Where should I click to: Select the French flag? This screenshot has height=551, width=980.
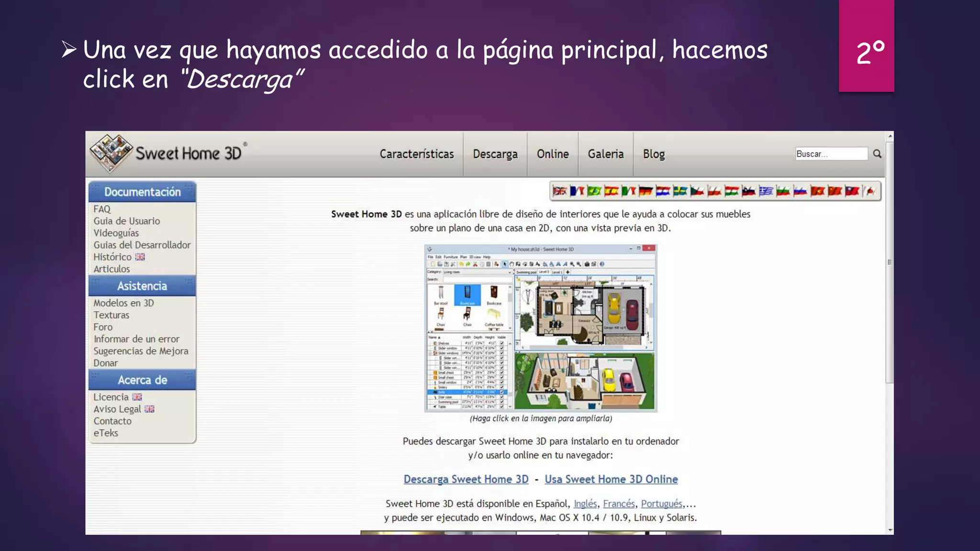coord(577,191)
